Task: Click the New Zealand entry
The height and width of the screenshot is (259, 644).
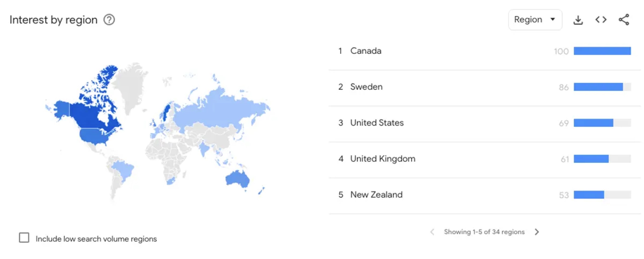Action: [x=376, y=195]
